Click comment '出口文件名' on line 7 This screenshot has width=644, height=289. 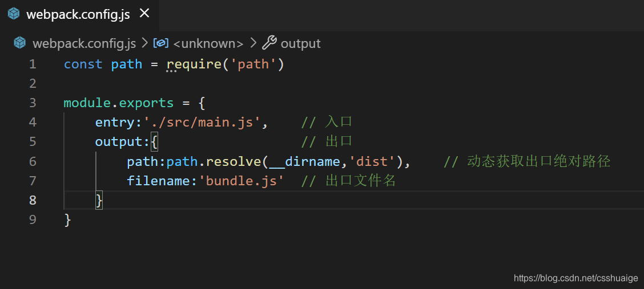[360, 181]
